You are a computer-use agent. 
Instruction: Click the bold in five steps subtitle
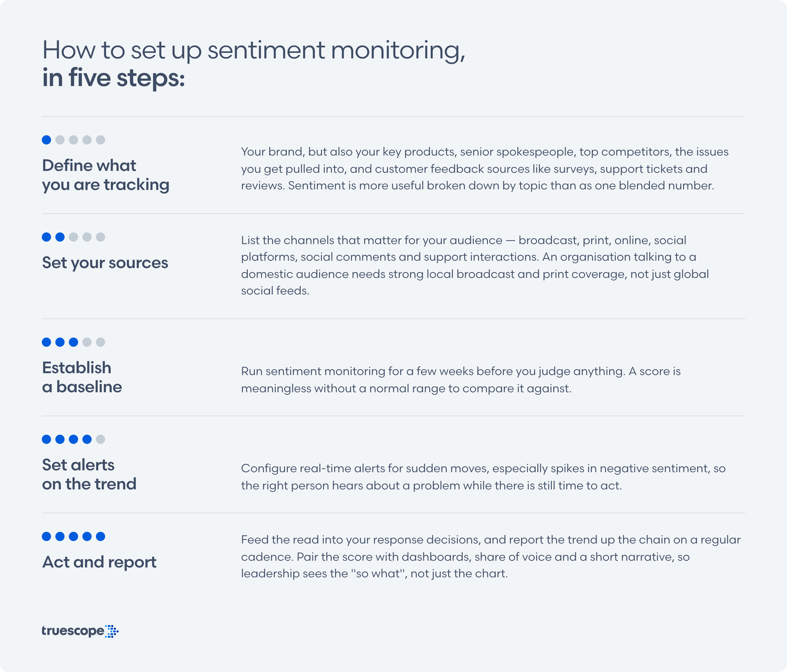point(113,78)
